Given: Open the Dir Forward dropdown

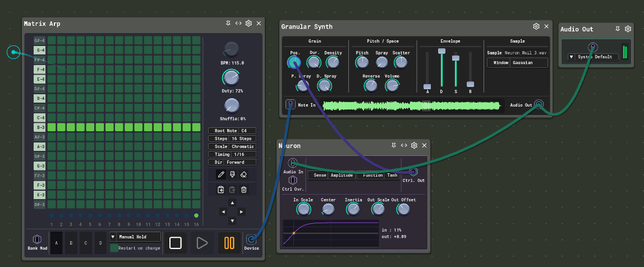Looking at the screenshot, I should [x=232, y=162].
